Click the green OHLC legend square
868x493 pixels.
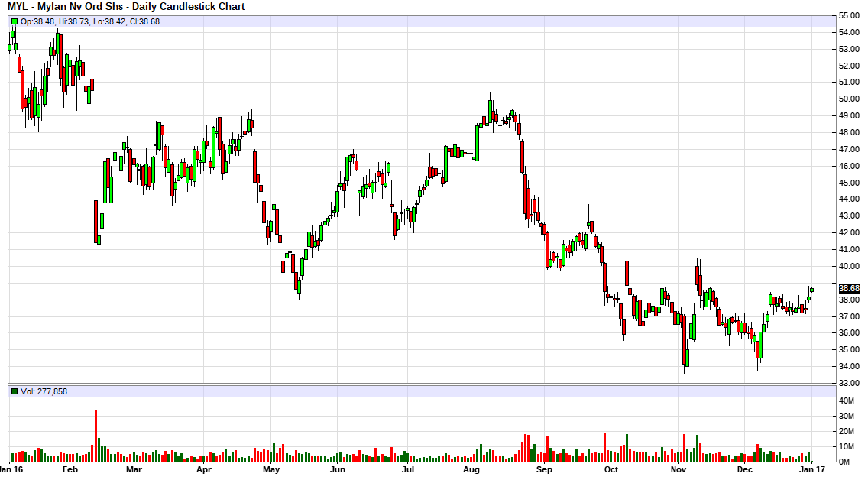(x=15, y=21)
